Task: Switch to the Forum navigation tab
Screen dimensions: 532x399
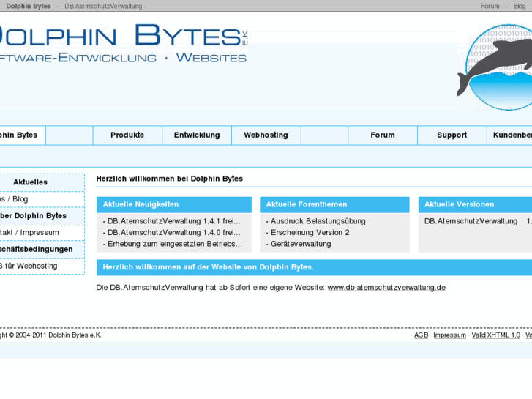Action: click(383, 135)
